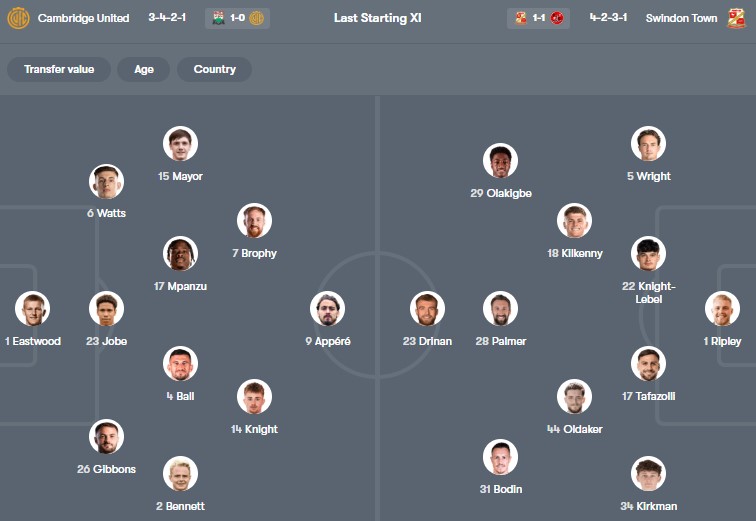This screenshot has width=756, height=521.
Task: Open Brophy's player avatar
Action: pos(254,221)
